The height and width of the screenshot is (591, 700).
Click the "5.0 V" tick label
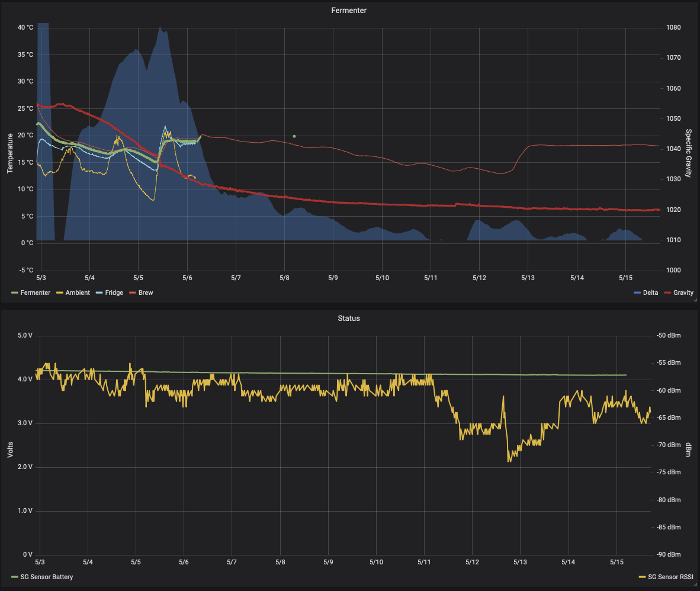pyautogui.click(x=25, y=335)
